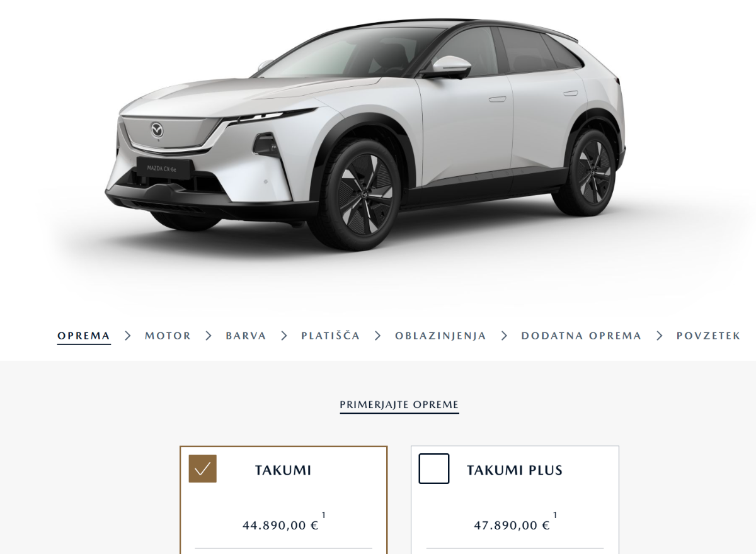The image size is (756, 554).
Task: Open the BARVA color step
Action: click(x=246, y=336)
